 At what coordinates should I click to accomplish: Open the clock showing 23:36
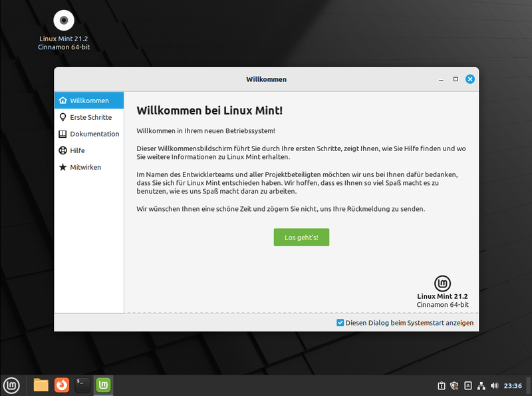(x=513, y=386)
